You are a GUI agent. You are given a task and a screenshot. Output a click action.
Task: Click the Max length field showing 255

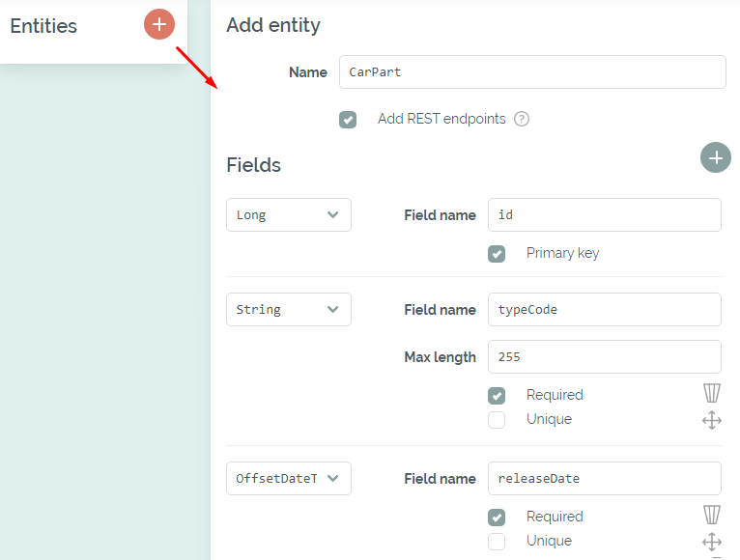(605, 356)
